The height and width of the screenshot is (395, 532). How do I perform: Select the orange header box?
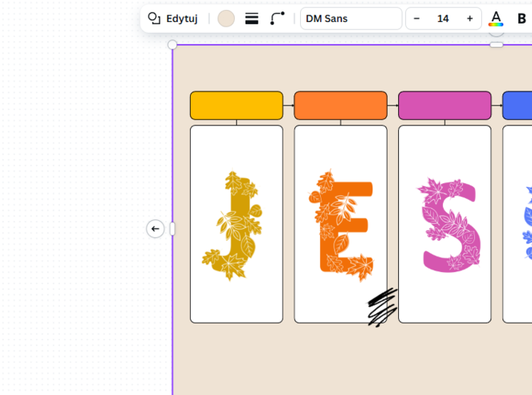click(340, 106)
